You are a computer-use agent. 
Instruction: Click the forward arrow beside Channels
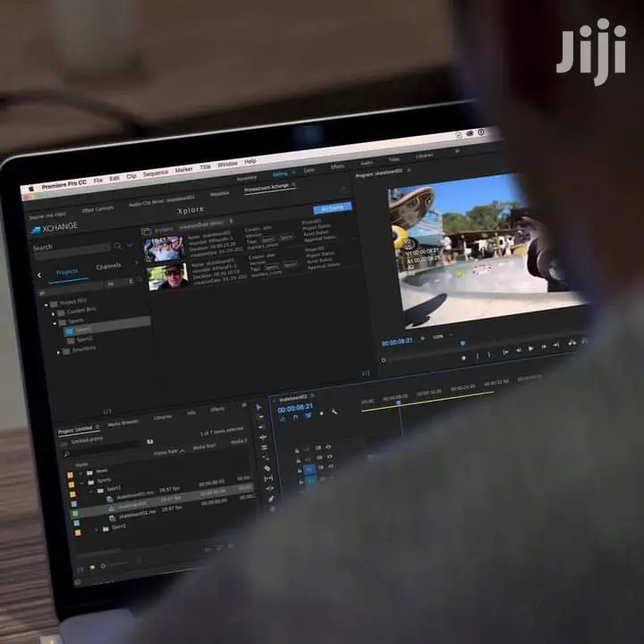pyautogui.click(x=136, y=262)
